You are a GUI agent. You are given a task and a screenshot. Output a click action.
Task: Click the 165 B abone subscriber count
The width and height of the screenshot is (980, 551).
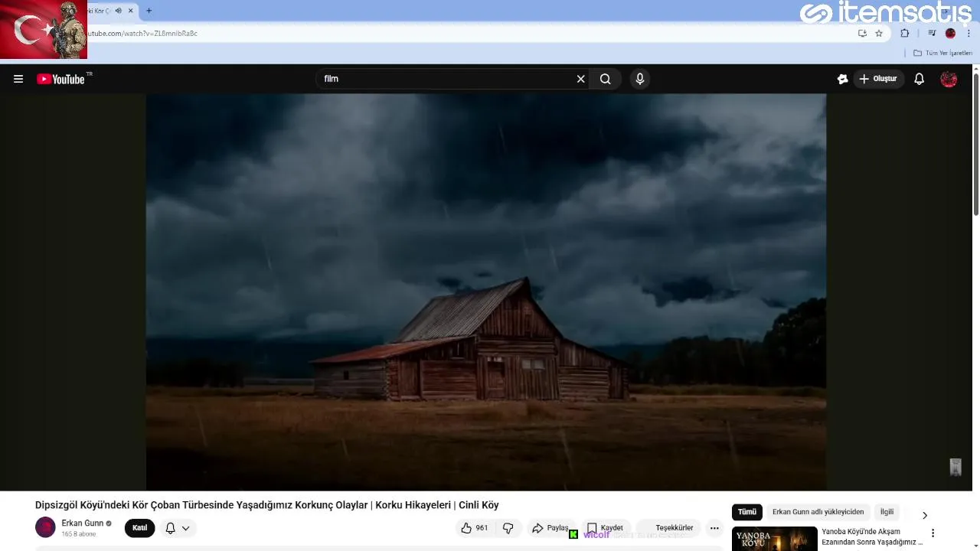coord(79,534)
